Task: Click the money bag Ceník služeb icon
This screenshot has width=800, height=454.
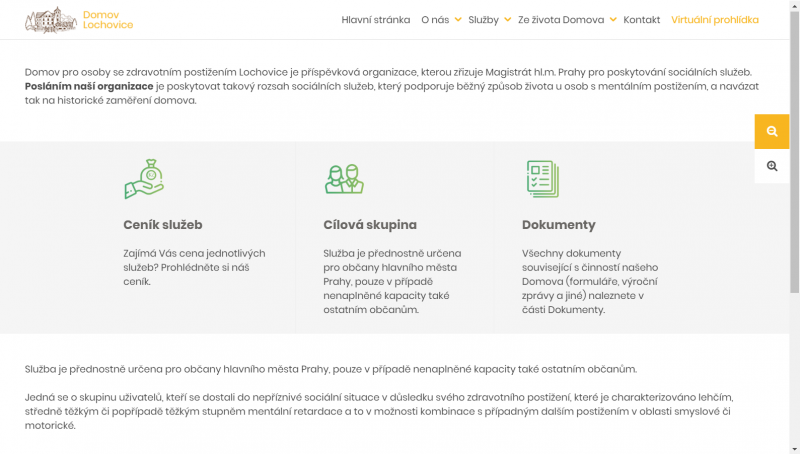Action: coord(144,179)
